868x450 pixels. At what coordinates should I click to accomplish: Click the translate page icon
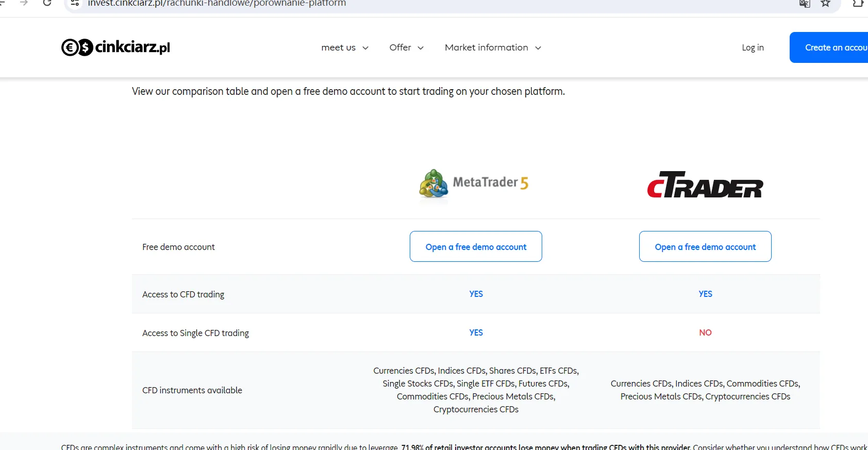tap(805, 4)
